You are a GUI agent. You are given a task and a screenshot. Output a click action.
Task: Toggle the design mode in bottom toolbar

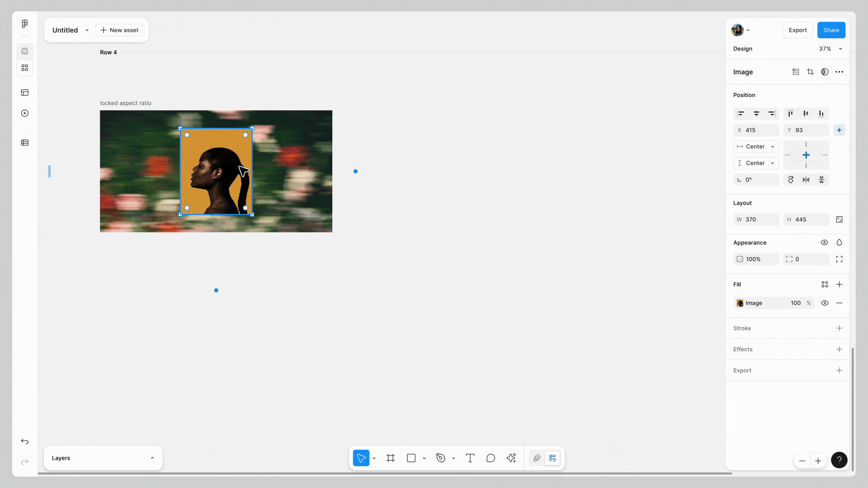[552, 458]
